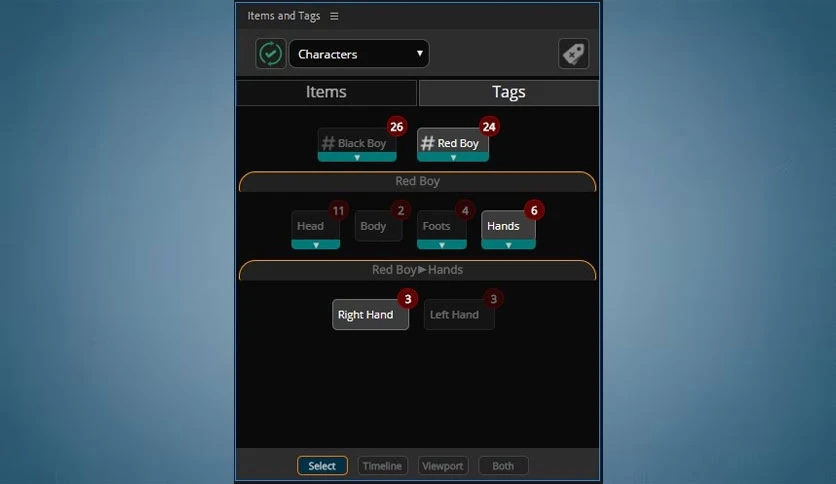This screenshot has height=484, width=836.
Task: Click the Hands count badge 6
Action: pyautogui.click(x=534, y=211)
